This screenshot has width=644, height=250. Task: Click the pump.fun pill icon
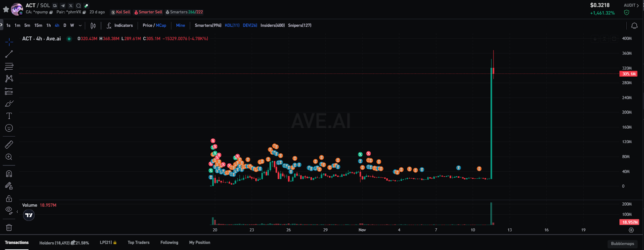point(86,6)
